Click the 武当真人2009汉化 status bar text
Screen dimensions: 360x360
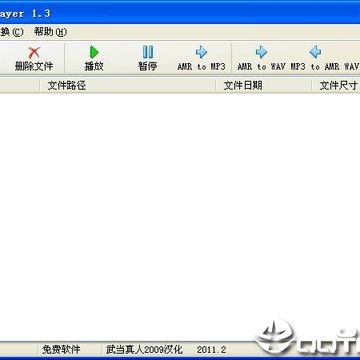pyautogui.click(x=144, y=349)
